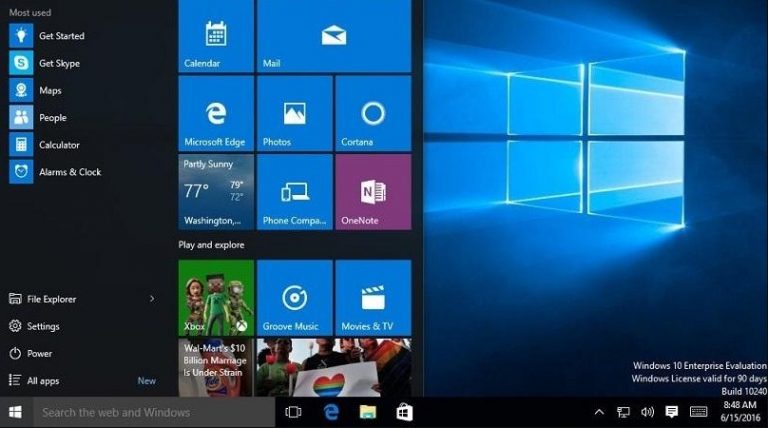Click the Most used heading
768x428 pixels.
click(x=30, y=13)
